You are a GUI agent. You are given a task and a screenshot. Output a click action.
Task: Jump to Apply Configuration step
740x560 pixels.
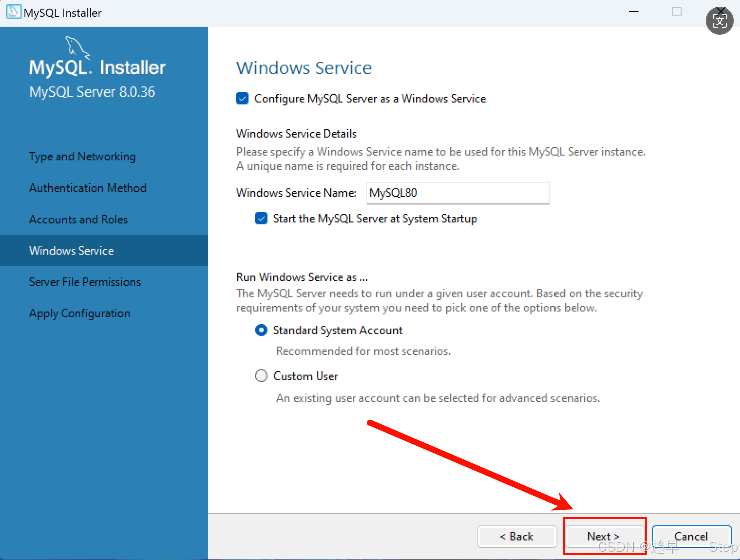point(80,314)
